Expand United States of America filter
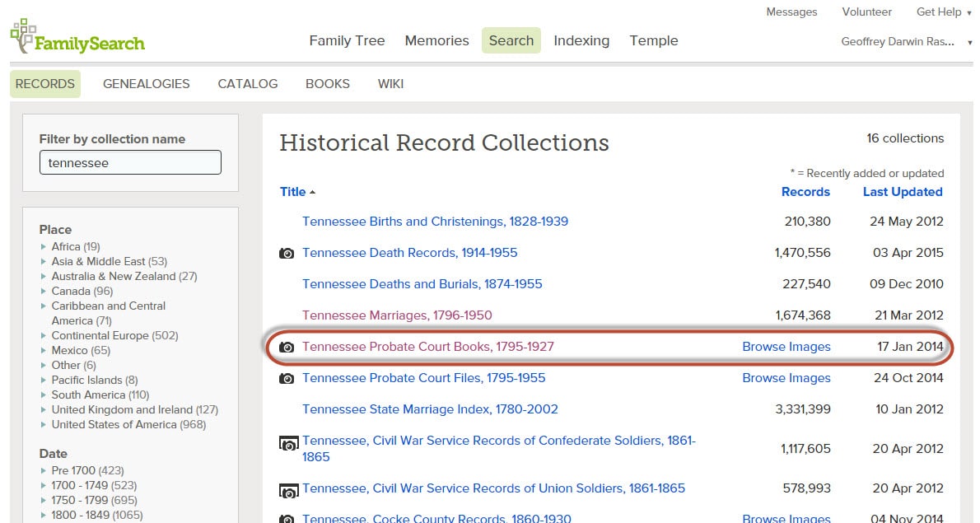Screen dimensions: 980x523 pyautogui.click(x=43, y=424)
